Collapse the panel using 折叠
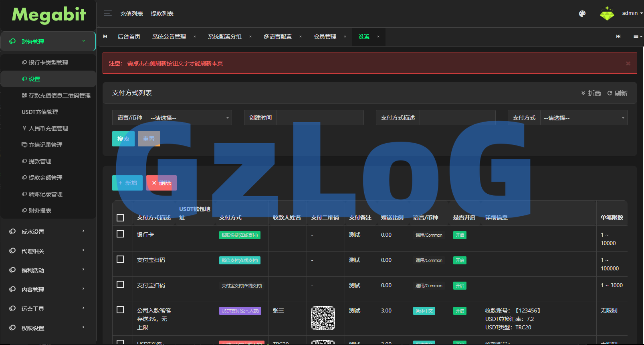Viewport: 644px width, 345px height. point(591,93)
